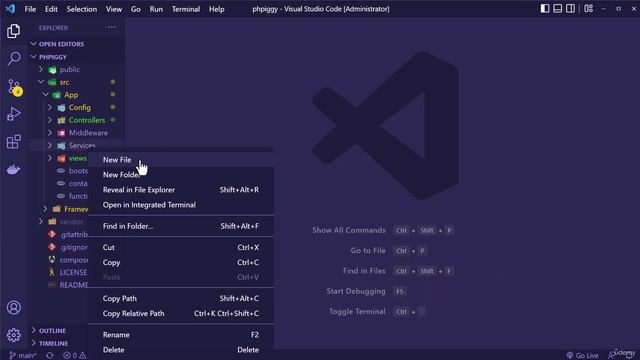The image size is (640, 360).
Task: Select Copy Relative Path option
Action: coord(181,313)
